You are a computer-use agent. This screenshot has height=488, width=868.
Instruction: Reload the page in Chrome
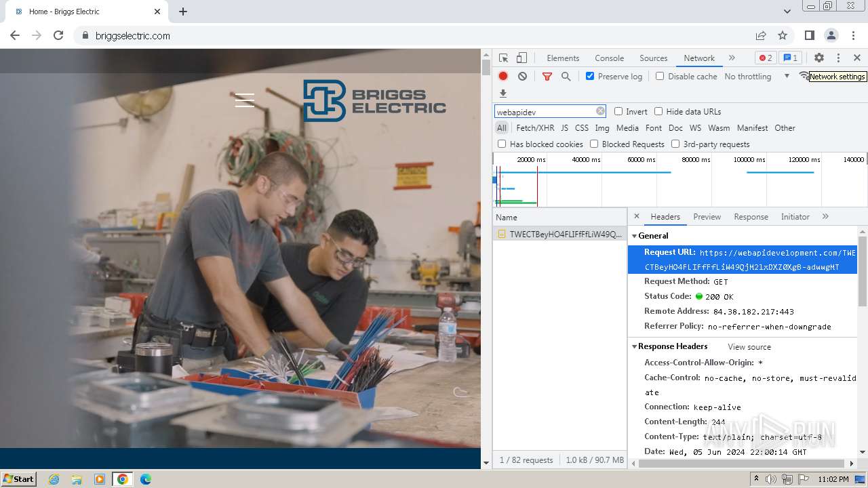pos(58,35)
